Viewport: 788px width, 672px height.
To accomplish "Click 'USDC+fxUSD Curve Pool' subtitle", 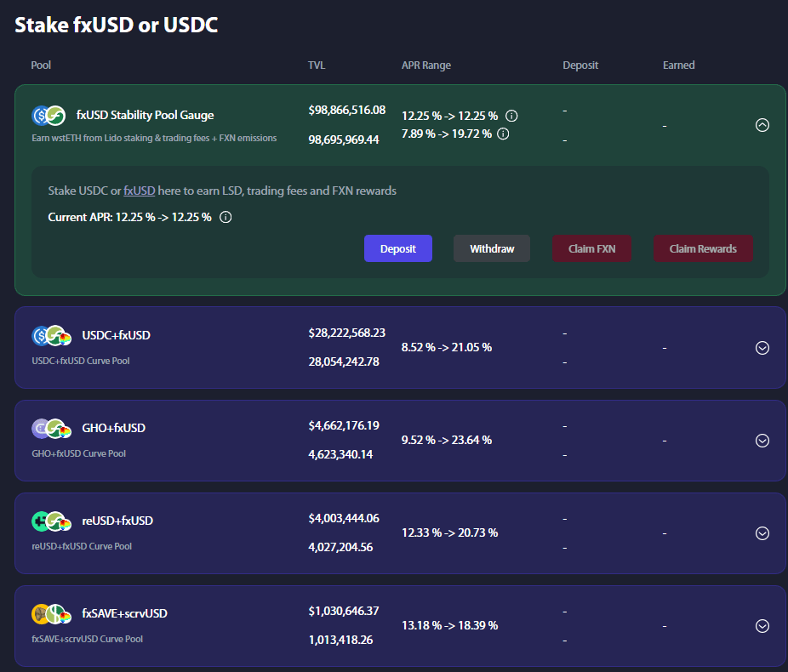I will click(x=81, y=362).
